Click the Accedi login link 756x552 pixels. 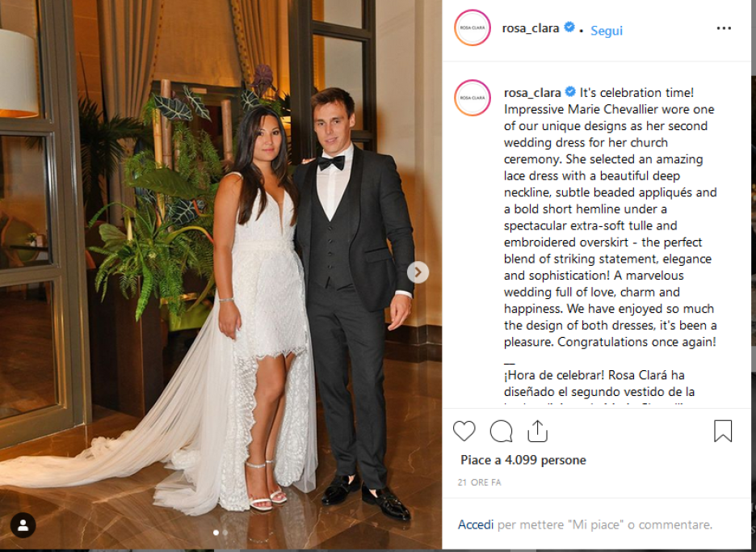pyautogui.click(x=476, y=525)
